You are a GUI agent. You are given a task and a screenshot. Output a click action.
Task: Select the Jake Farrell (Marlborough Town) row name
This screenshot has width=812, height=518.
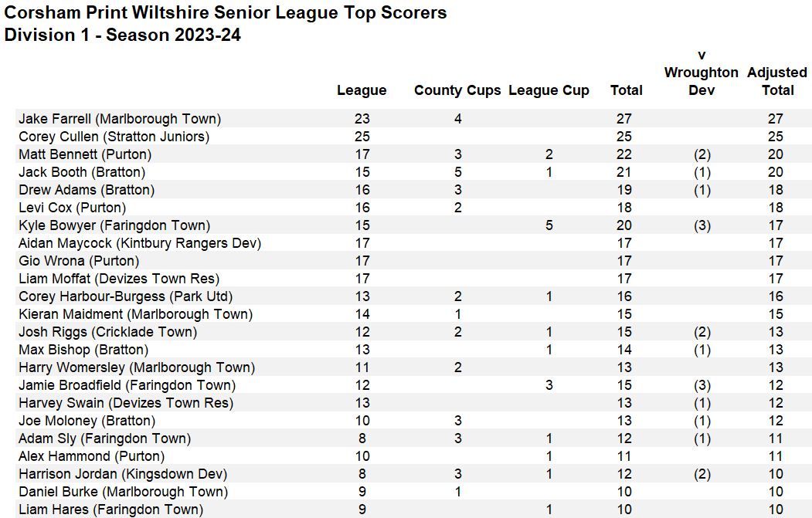click(120, 119)
